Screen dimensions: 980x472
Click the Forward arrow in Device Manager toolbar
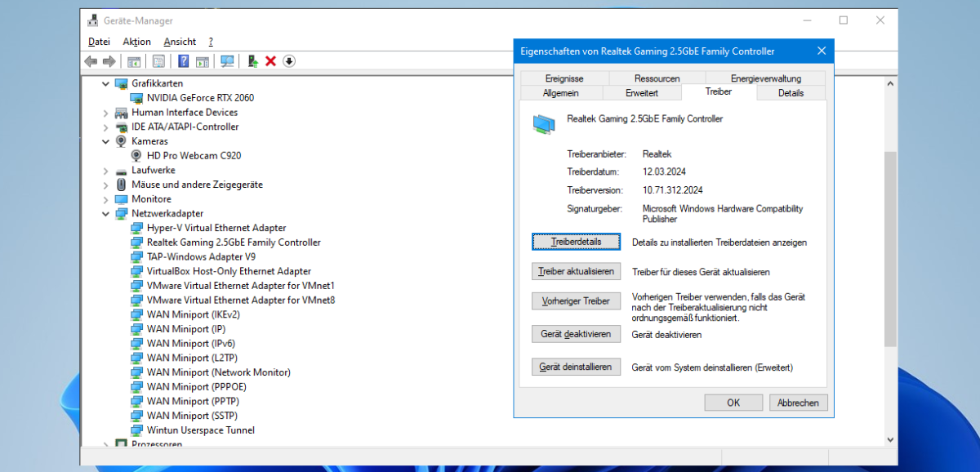(109, 61)
